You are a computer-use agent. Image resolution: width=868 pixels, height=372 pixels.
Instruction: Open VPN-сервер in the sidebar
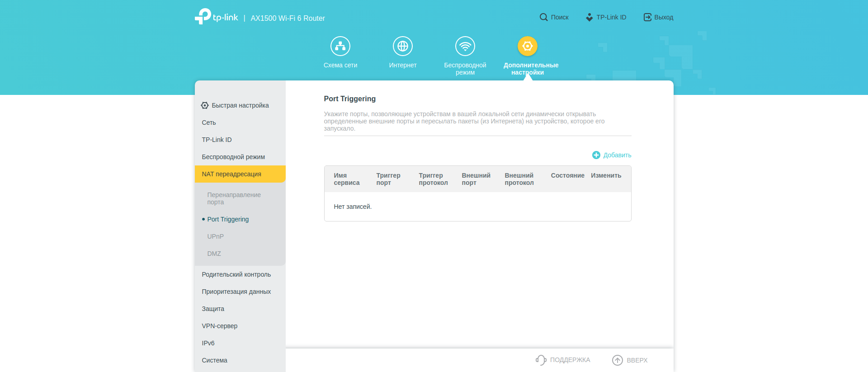[x=219, y=326]
